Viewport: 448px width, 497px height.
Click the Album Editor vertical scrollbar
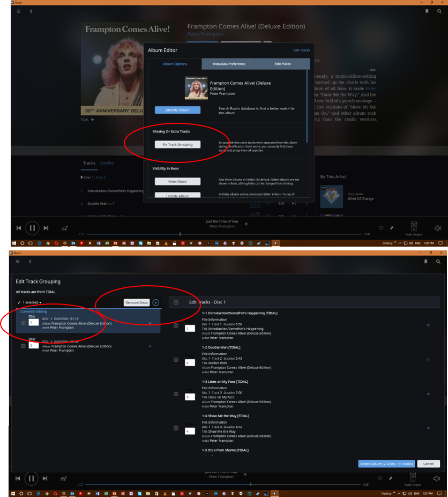pyautogui.click(x=307, y=106)
